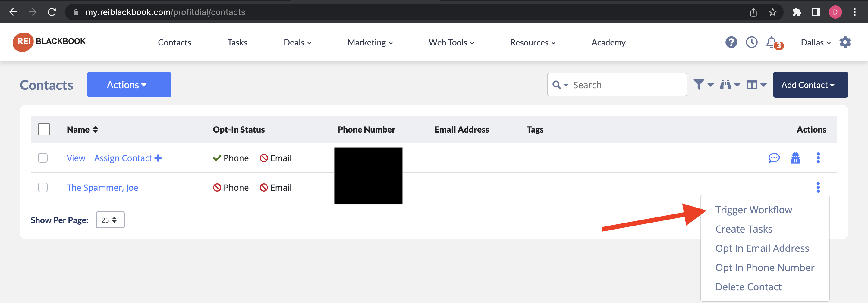Open the recent history clock icon
The width and height of the screenshot is (868, 303).
click(x=751, y=42)
